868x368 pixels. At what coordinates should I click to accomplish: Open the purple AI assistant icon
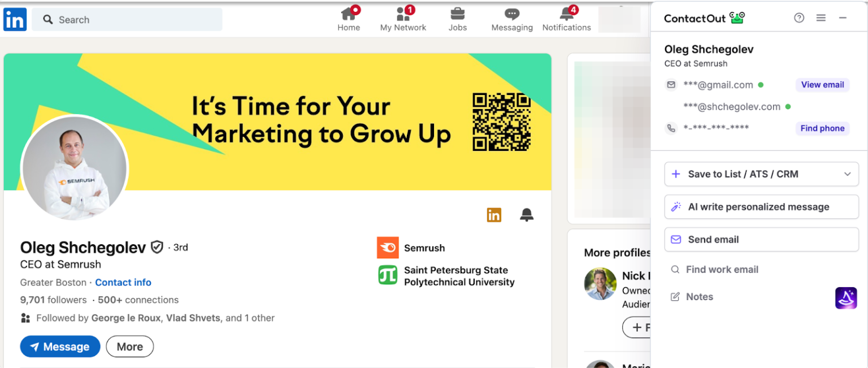pos(846,297)
